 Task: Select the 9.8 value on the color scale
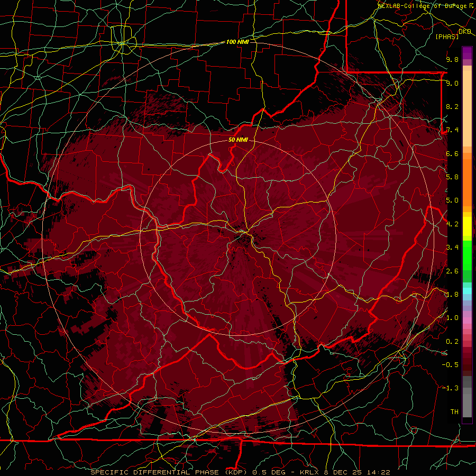452,59
